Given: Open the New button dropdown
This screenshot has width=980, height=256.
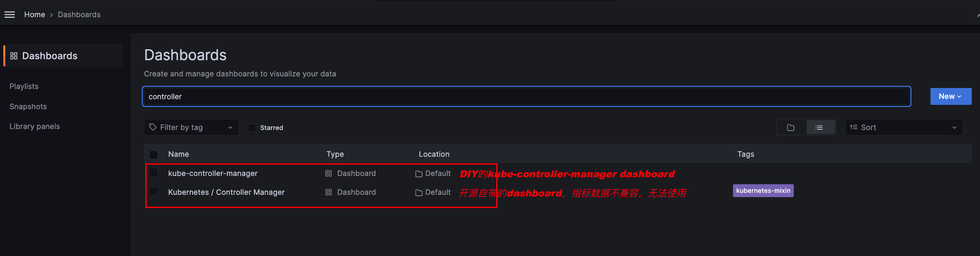Looking at the screenshot, I should point(950,96).
